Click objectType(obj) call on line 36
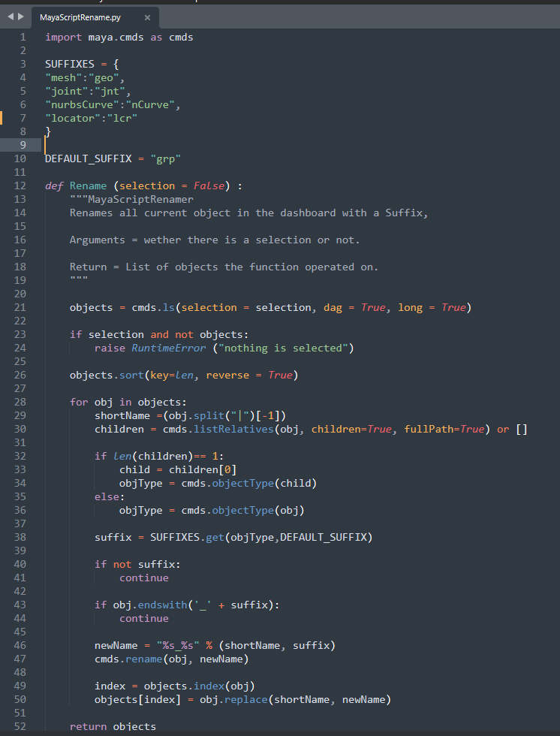The width and height of the screenshot is (560, 736). click(x=258, y=510)
